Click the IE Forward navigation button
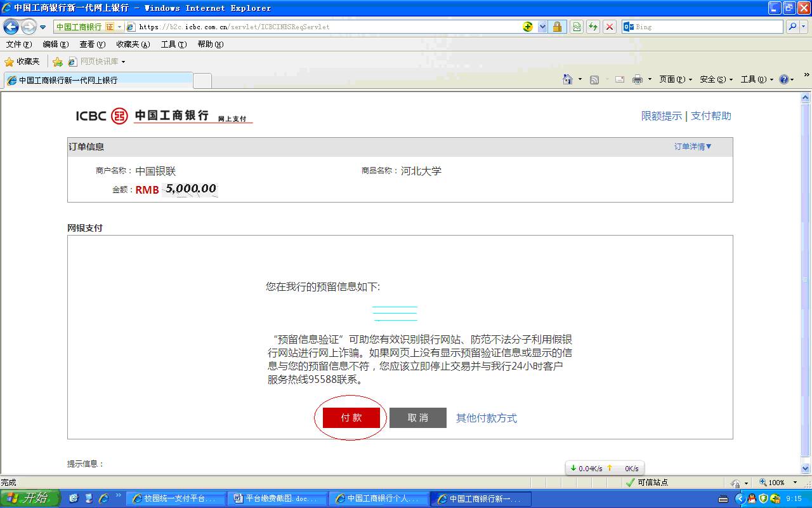The height and width of the screenshot is (508, 812). point(29,27)
